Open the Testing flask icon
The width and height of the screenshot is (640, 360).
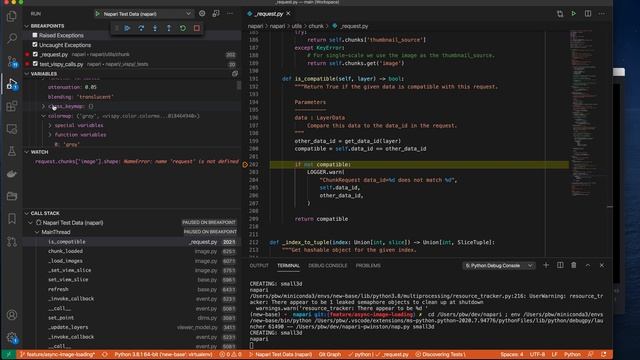click(12, 151)
